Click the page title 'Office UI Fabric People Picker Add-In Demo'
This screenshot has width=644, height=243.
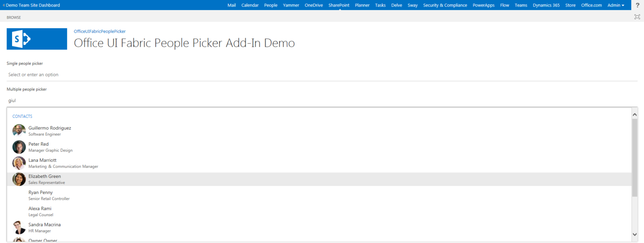[x=184, y=43]
